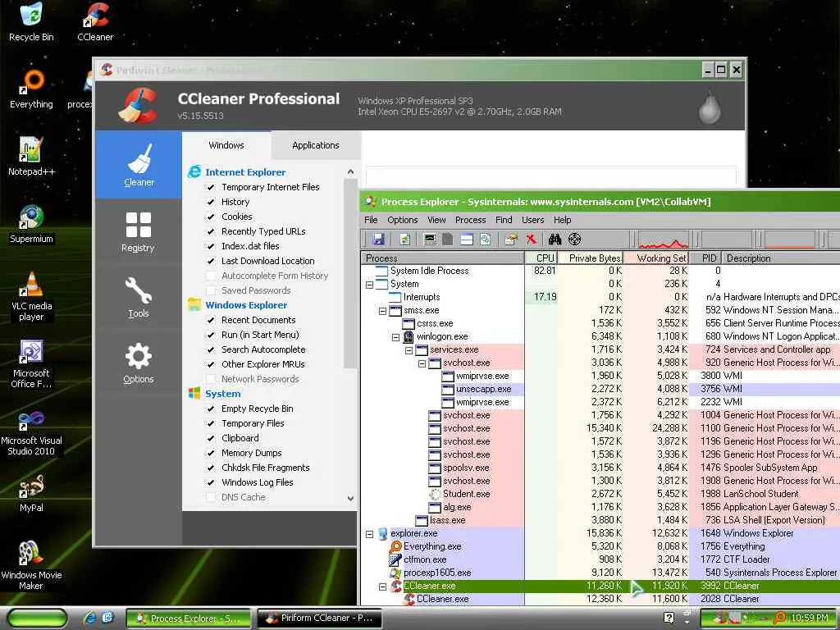
Task: Select the Everything desktop shortcut
Action: click(31, 89)
